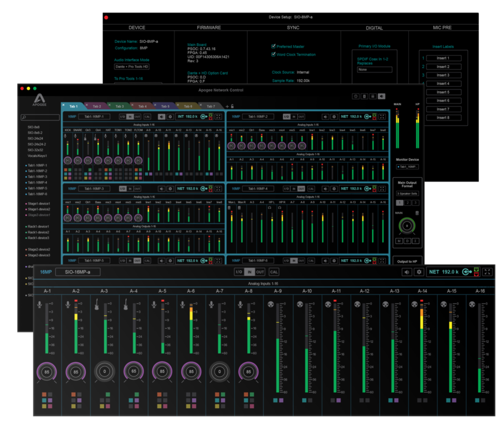Switch to Tab 7
The width and height of the screenshot is (504, 433).
(x=210, y=106)
